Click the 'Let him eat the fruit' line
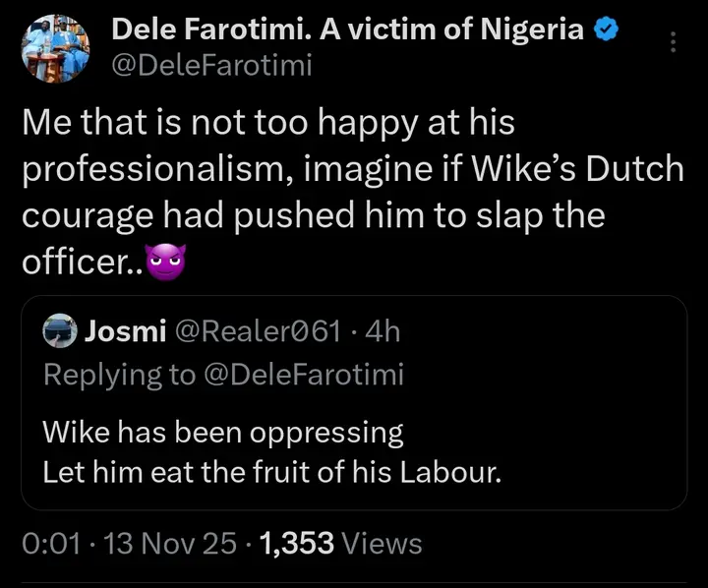Screen dimensions: 708x588 (x=272, y=473)
